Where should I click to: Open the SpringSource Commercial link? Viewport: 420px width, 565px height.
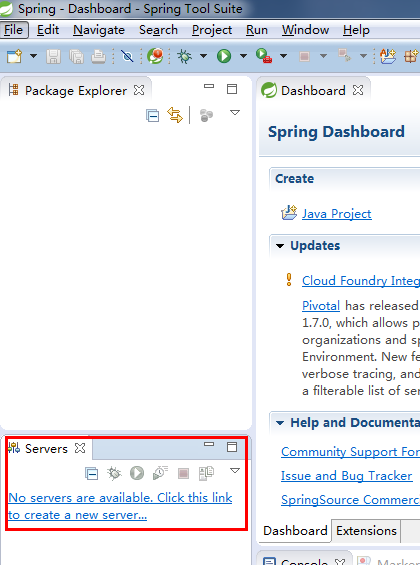coord(350,500)
